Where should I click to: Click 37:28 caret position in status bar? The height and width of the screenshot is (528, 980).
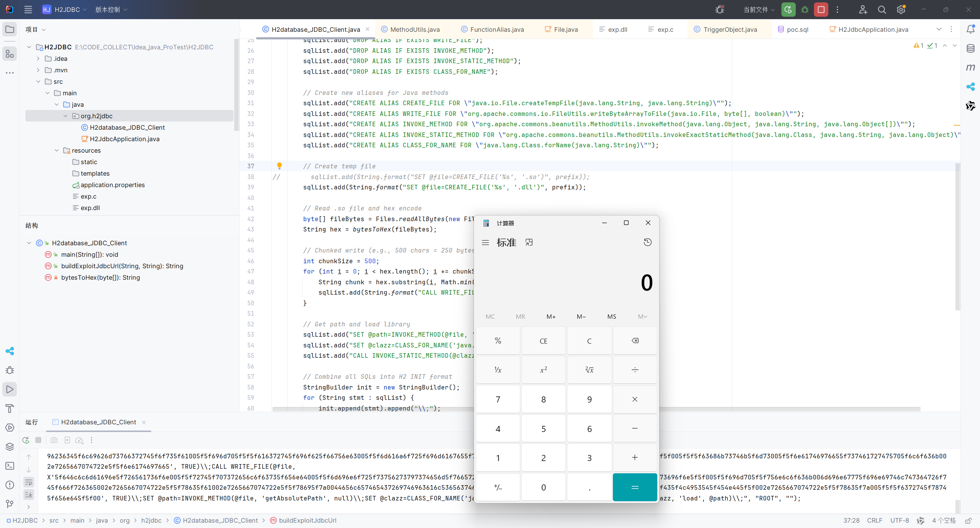[851, 520]
